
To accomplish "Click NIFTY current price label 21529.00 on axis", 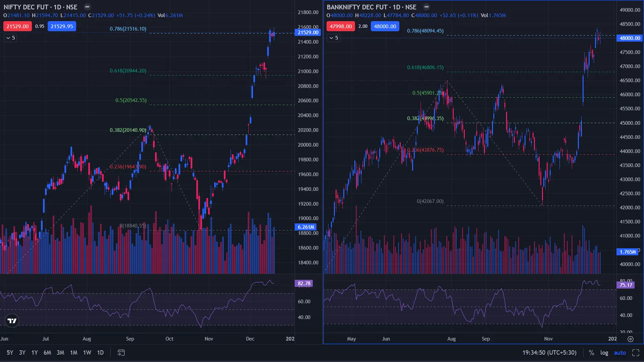I will coord(308,33).
